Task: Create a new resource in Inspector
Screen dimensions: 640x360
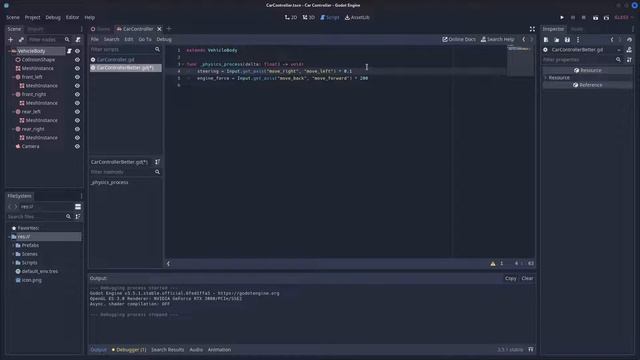Action: point(546,40)
